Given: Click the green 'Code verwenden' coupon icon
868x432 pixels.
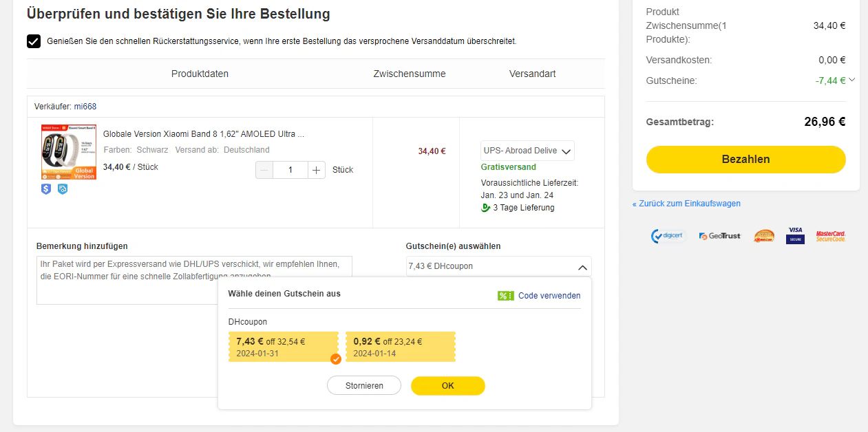Looking at the screenshot, I should point(505,295).
